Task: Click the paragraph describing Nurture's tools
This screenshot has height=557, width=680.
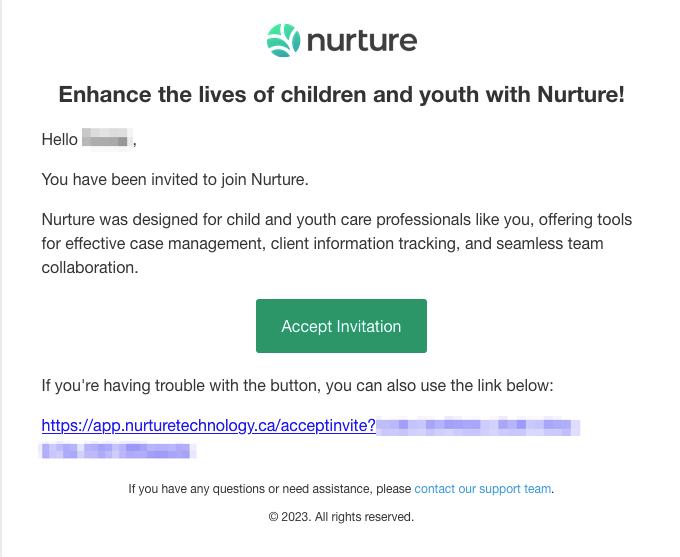Action: pos(336,243)
